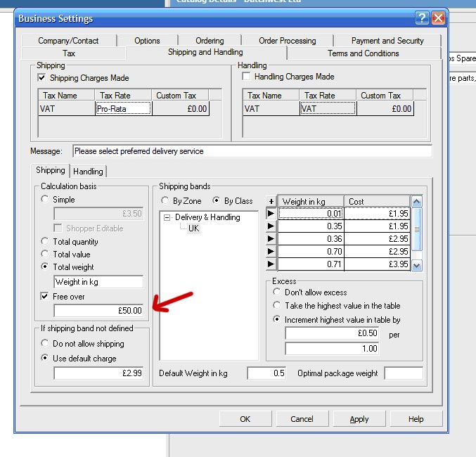
Task: Click the title bar help question icon
Action: pyautogui.click(x=421, y=18)
